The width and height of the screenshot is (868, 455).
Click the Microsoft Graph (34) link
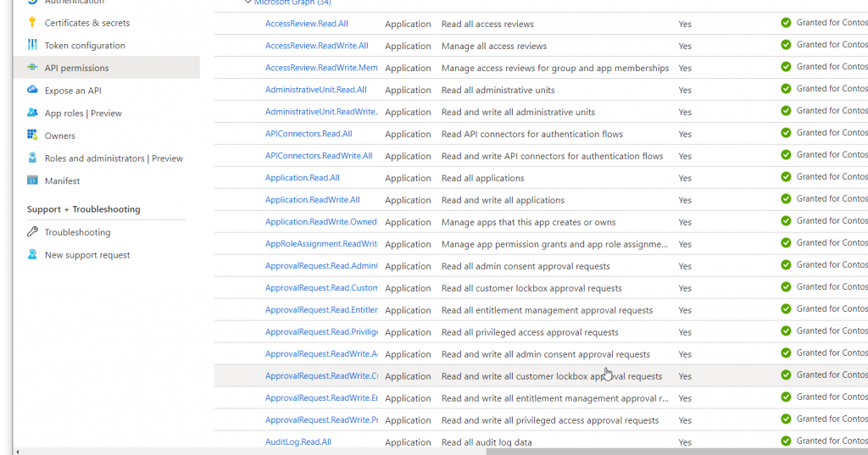[292, 3]
